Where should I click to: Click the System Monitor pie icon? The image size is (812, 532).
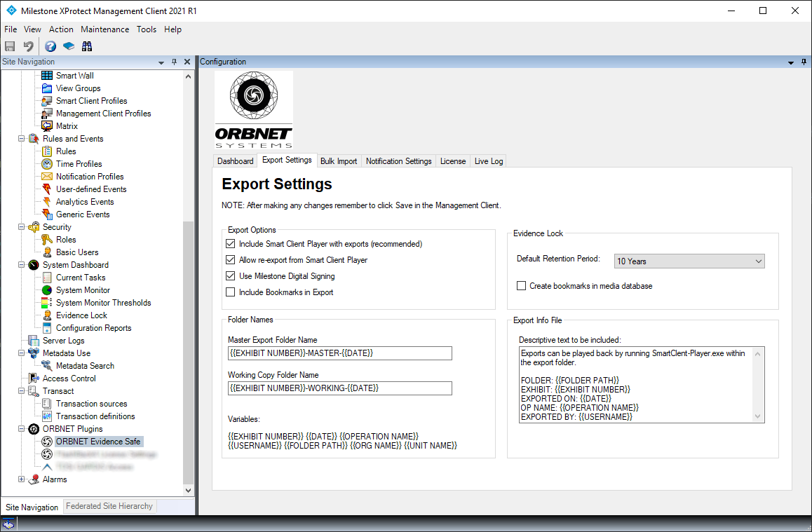[47, 289]
